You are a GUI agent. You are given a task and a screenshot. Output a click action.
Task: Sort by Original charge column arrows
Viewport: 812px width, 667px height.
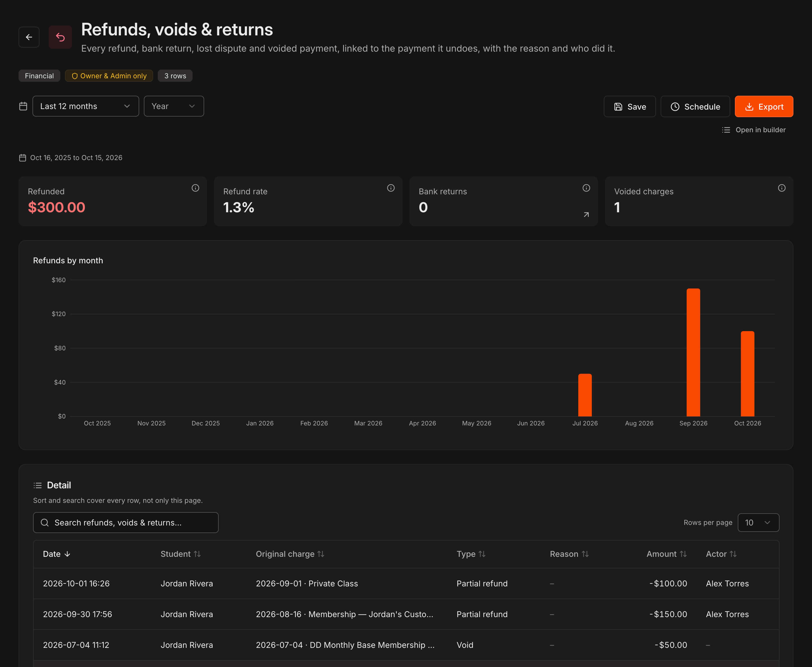(x=321, y=554)
